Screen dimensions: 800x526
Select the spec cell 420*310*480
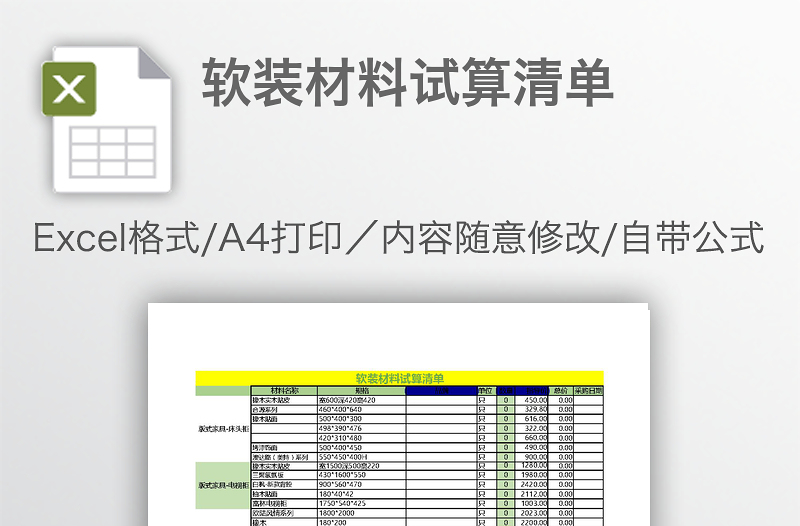[362, 438]
